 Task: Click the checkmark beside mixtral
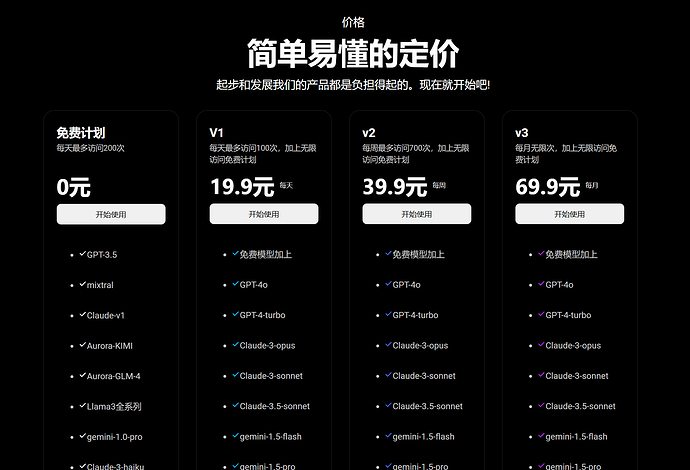click(82, 284)
